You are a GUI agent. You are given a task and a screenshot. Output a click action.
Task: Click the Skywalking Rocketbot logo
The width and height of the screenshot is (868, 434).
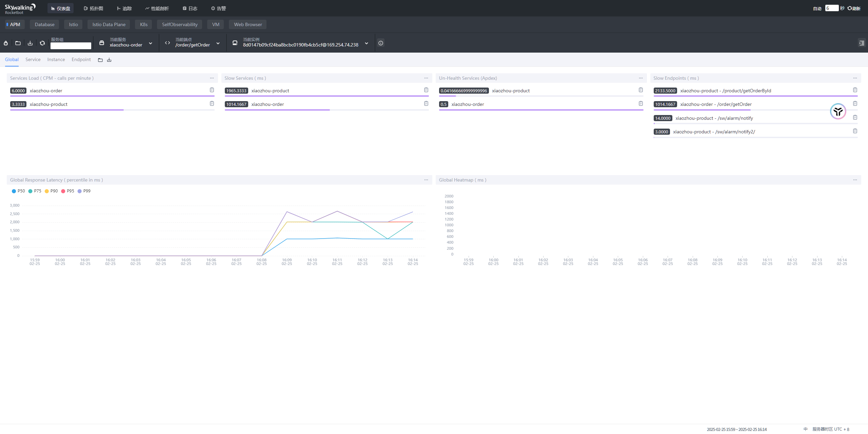(x=20, y=9)
